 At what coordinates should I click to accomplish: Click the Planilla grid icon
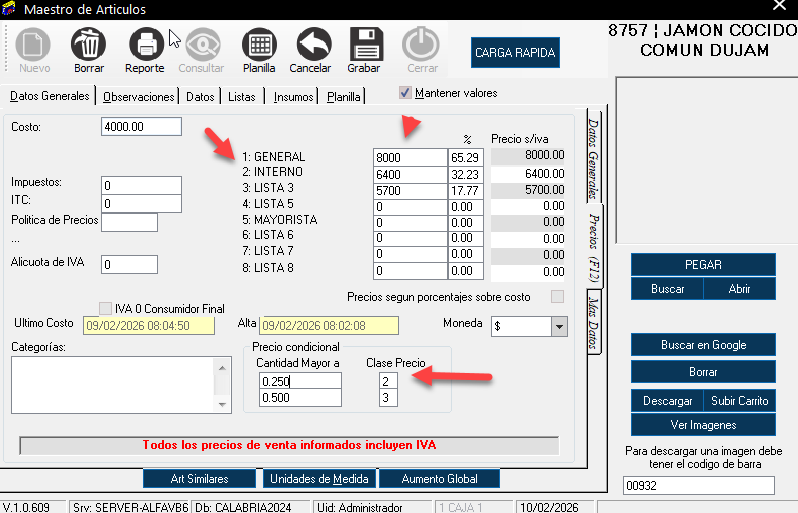[x=259, y=45]
